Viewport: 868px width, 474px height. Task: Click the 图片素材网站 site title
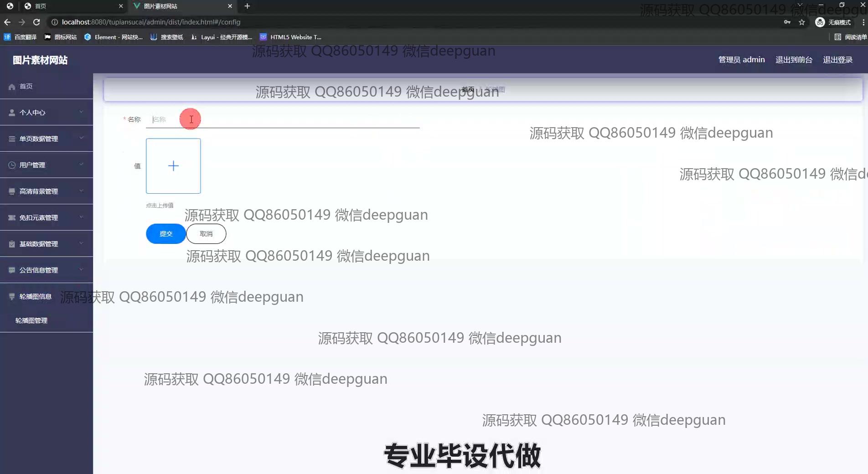pyautogui.click(x=40, y=60)
